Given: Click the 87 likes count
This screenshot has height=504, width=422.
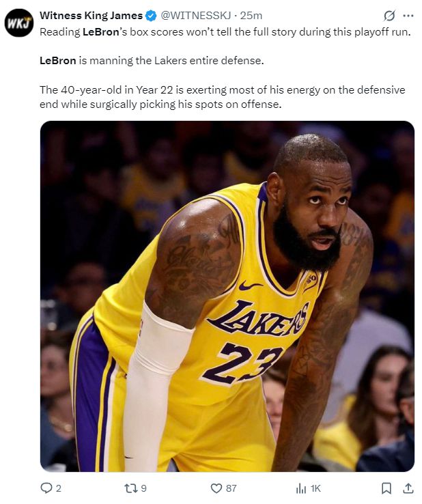Looking at the screenshot, I should click(x=231, y=488).
